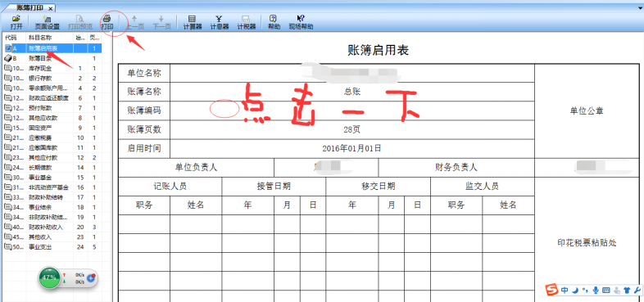Screen dimensions: 644x302
Task: Click the 帮助 help icon
Action: coord(274,23)
